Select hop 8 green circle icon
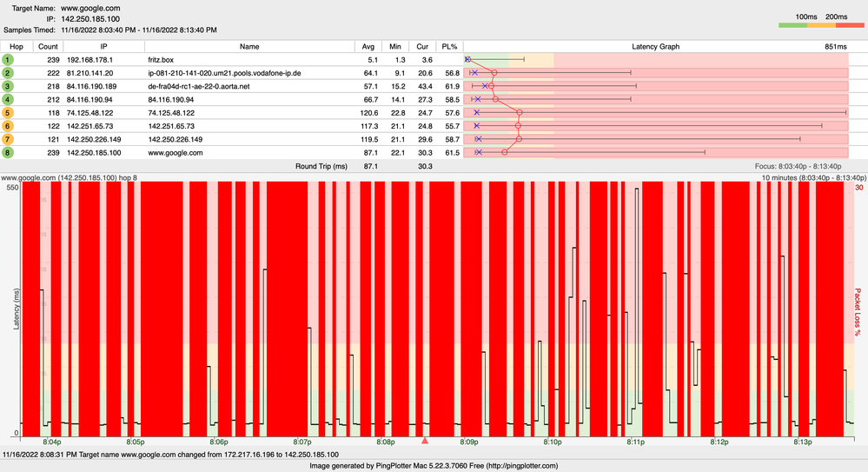 point(7,153)
